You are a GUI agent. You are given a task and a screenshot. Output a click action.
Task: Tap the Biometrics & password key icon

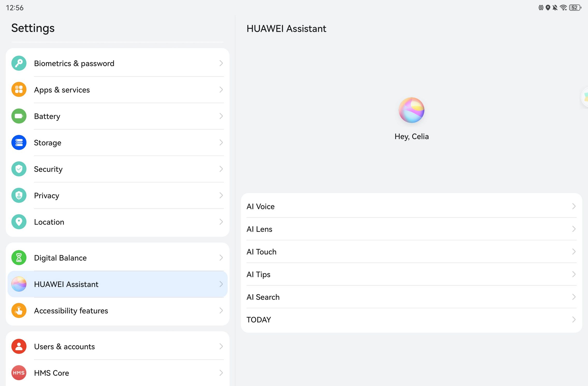[19, 63]
